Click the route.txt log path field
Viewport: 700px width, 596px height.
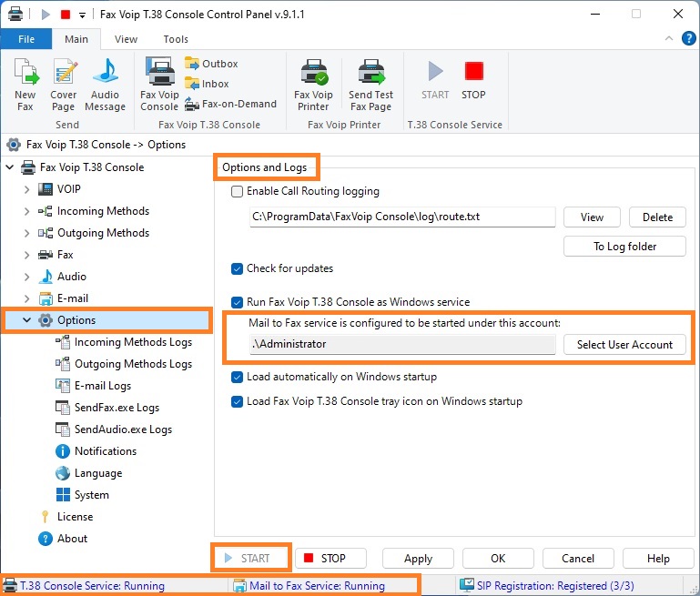point(402,217)
